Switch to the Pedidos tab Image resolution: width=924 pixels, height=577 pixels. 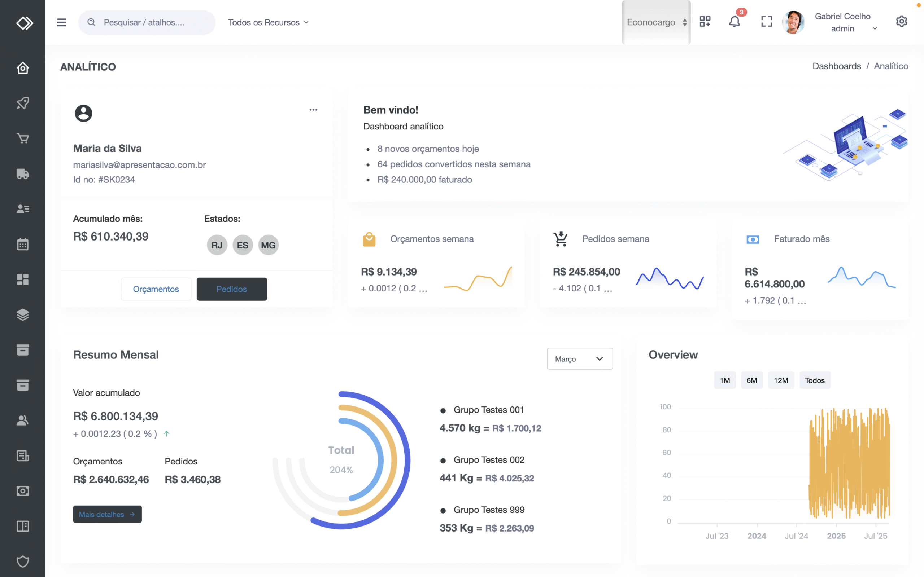coord(231,289)
